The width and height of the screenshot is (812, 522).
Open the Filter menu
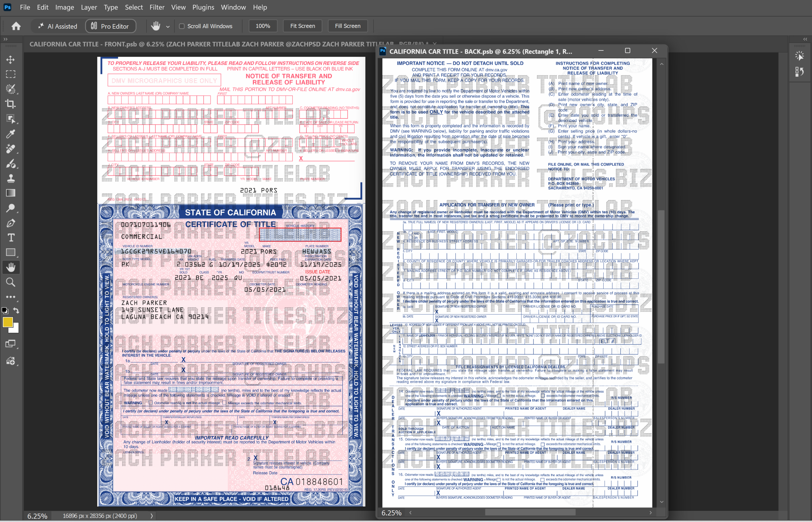coord(157,7)
